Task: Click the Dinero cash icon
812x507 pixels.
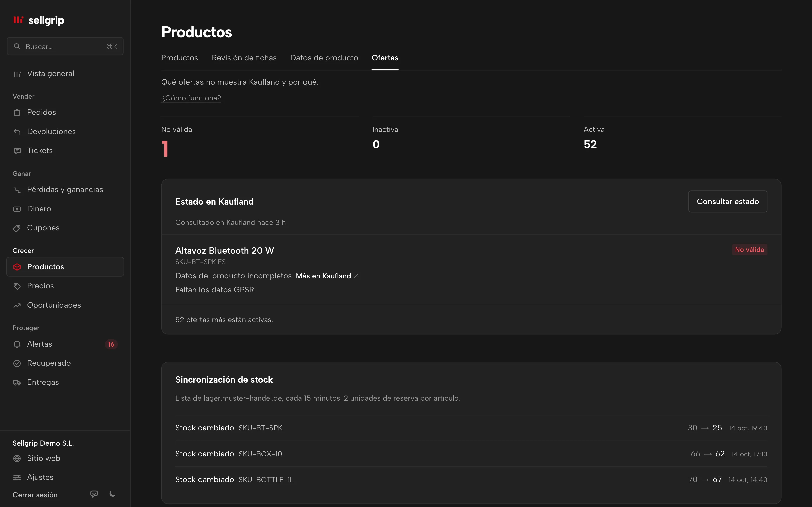Action: 17,209
